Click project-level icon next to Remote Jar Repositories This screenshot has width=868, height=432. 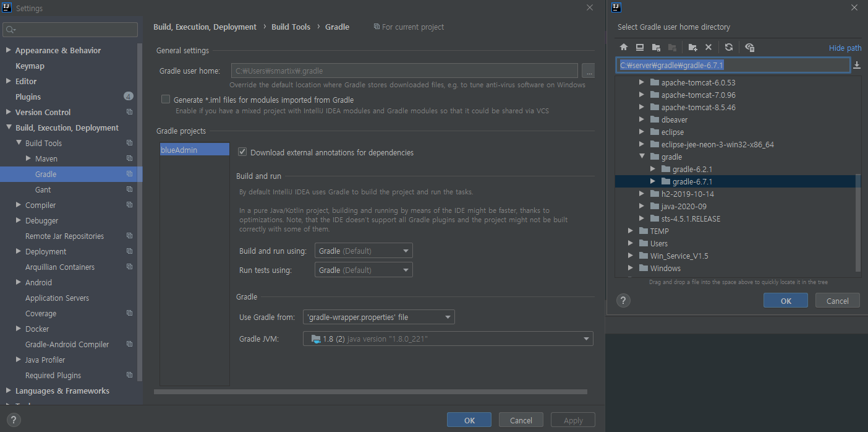coord(129,236)
